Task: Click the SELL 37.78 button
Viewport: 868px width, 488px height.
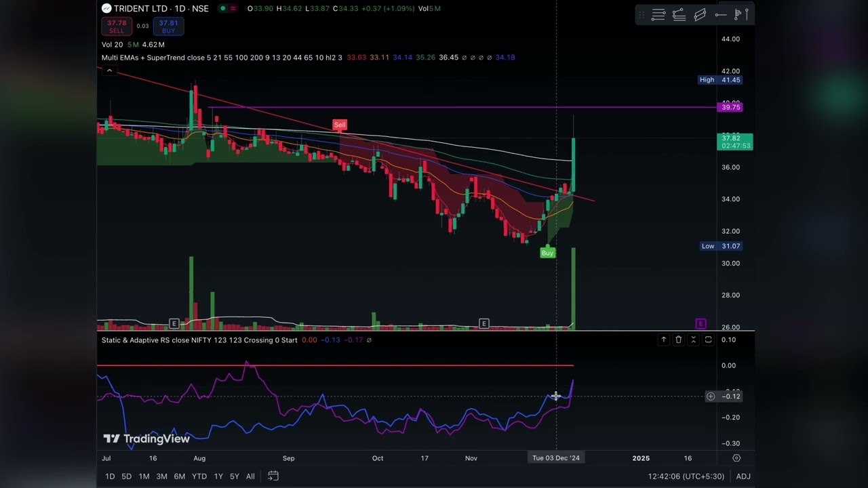Action: (117, 26)
